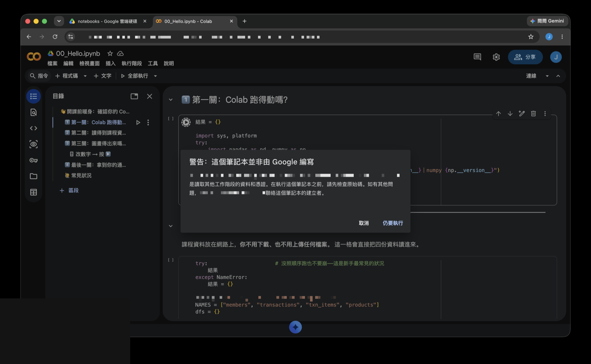The height and width of the screenshot is (364, 591).
Task: Select 最後一關 in the outline
Action: (x=95, y=165)
